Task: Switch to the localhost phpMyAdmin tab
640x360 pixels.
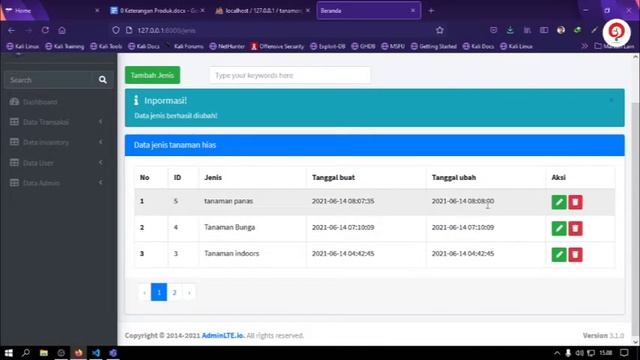Action: [x=262, y=11]
